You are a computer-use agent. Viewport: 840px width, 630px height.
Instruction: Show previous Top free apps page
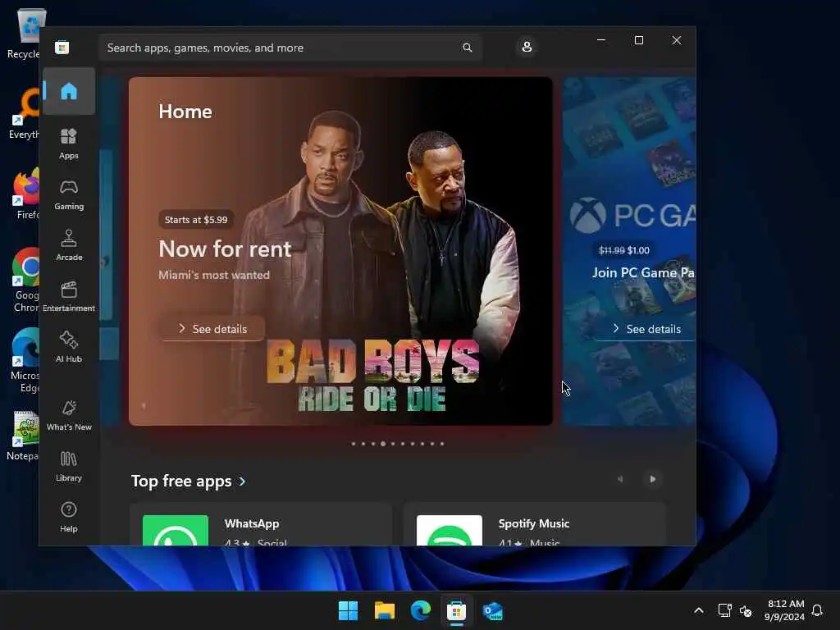tap(620, 479)
